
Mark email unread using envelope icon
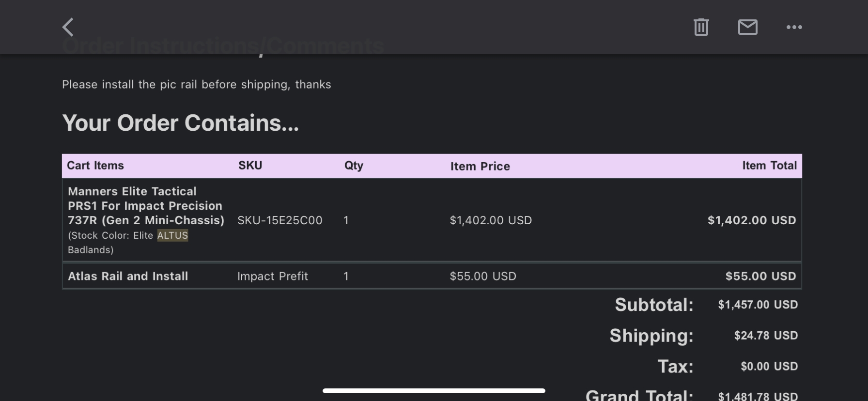point(747,27)
